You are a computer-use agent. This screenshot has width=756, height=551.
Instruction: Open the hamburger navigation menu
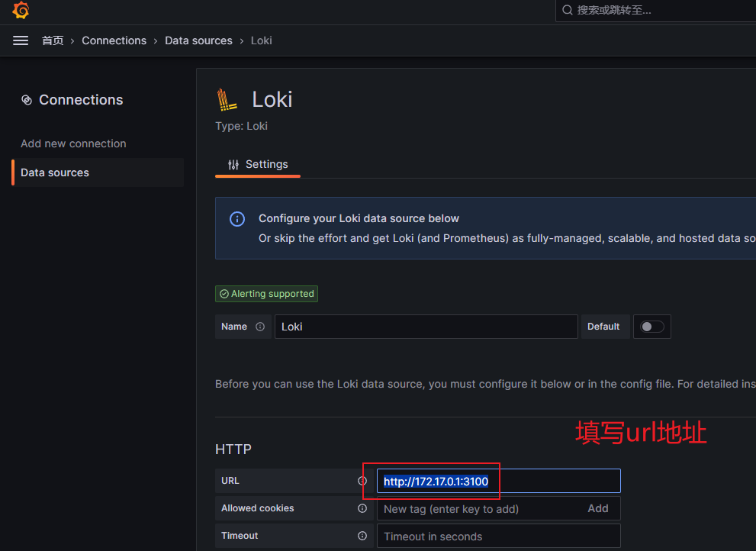pos(21,40)
